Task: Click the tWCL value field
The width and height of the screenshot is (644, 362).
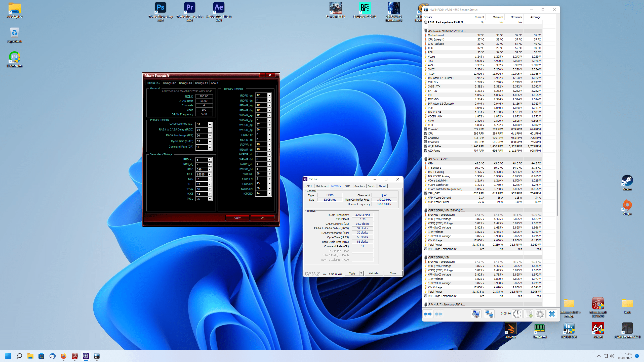Action: (202, 199)
